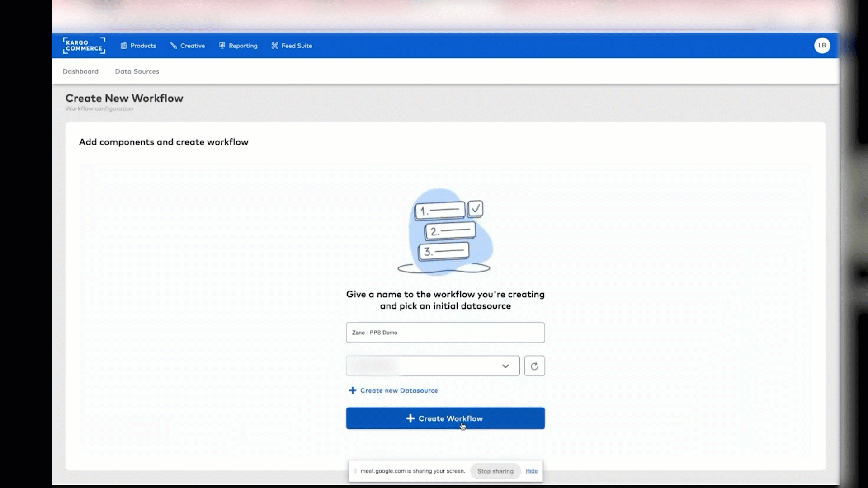The height and width of the screenshot is (488, 868).
Task: Click the Create new Datasource link
Action: pyautogui.click(x=399, y=390)
